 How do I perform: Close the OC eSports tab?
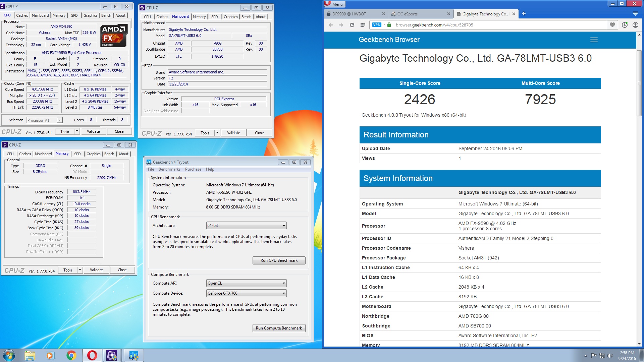pyautogui.click(x=449, y=14)
